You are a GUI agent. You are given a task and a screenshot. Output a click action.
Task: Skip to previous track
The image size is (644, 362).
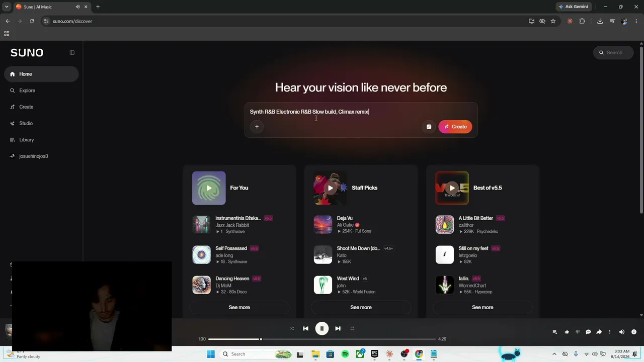(x=305, y=329)
